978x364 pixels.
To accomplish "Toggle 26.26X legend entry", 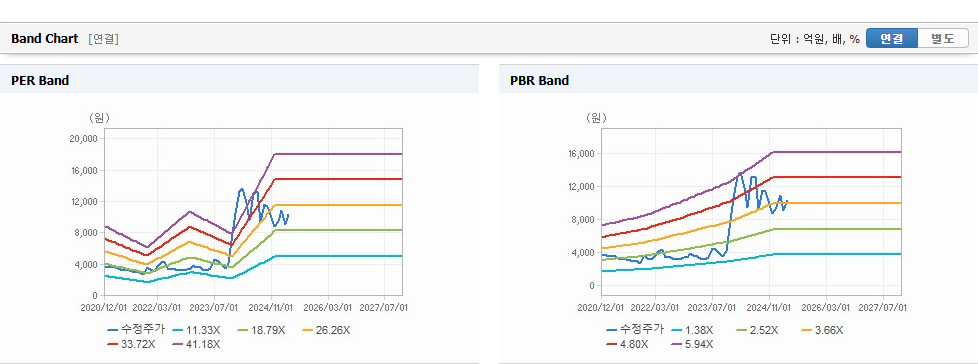I will pyautogui.click(x=326, y=330).
